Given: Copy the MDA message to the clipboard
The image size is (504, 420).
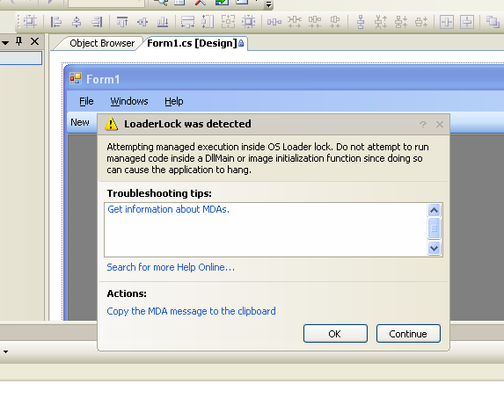Looking at the screenshot, I should (191, 311).
